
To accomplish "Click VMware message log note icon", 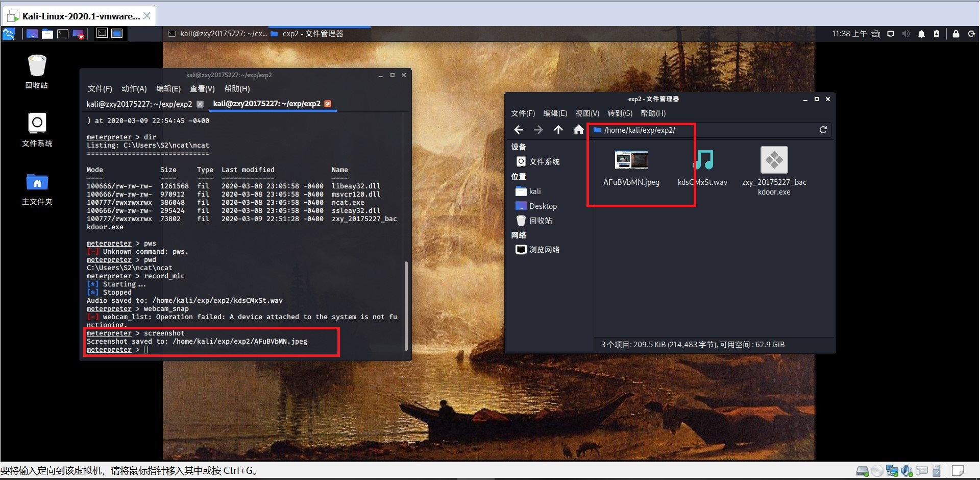I will coord(958,471).
